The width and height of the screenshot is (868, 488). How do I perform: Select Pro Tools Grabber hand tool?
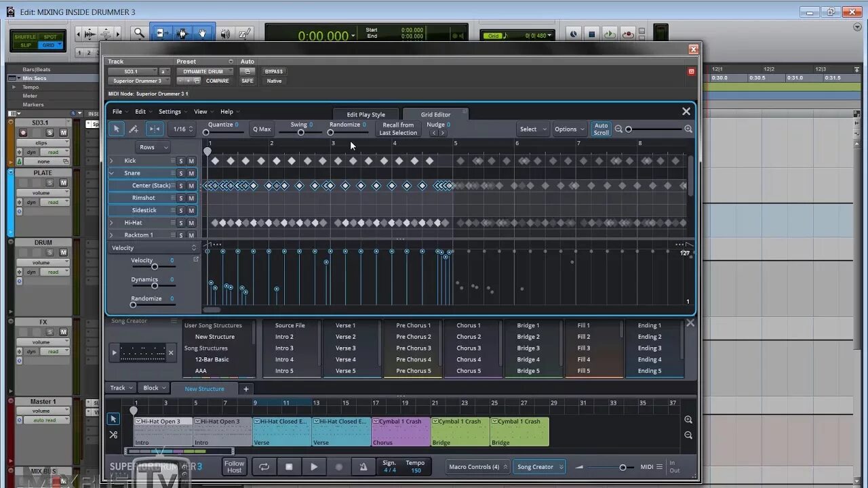tap(202, 33)
